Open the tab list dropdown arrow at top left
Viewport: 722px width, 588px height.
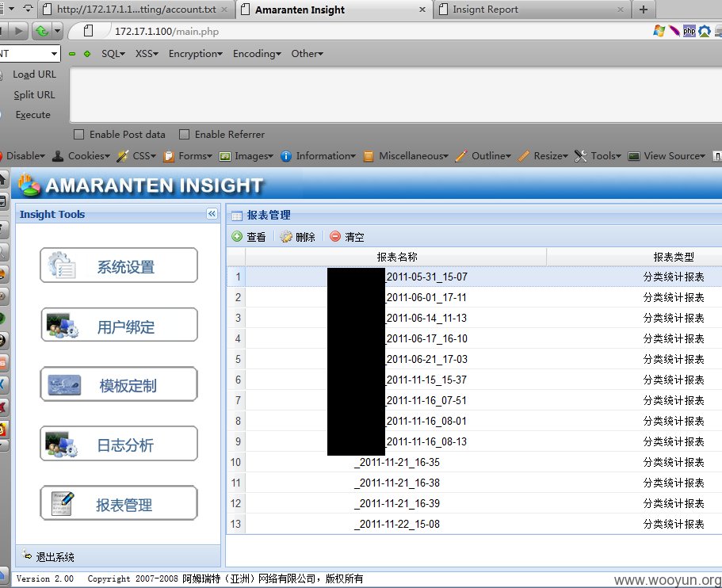[x=12, y=8]
